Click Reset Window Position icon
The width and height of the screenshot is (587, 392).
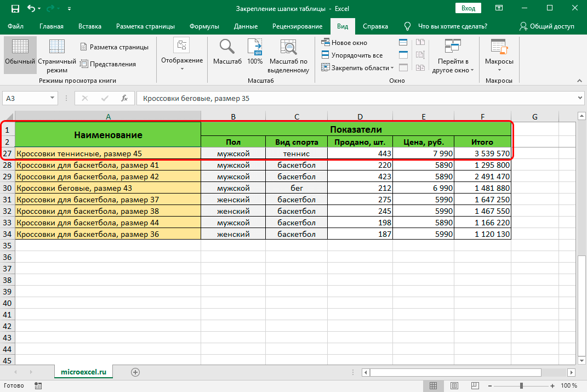point(420,68)
